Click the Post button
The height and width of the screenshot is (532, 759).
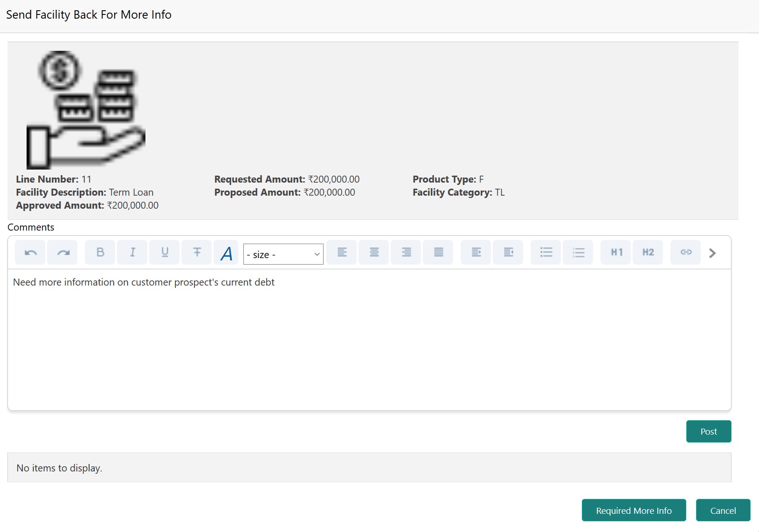(x=708, y=431)
